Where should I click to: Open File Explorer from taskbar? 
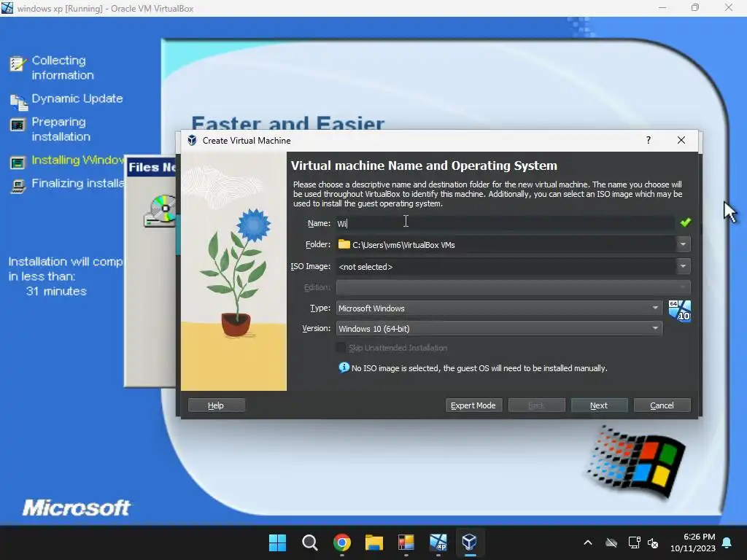tap(374, 542)
